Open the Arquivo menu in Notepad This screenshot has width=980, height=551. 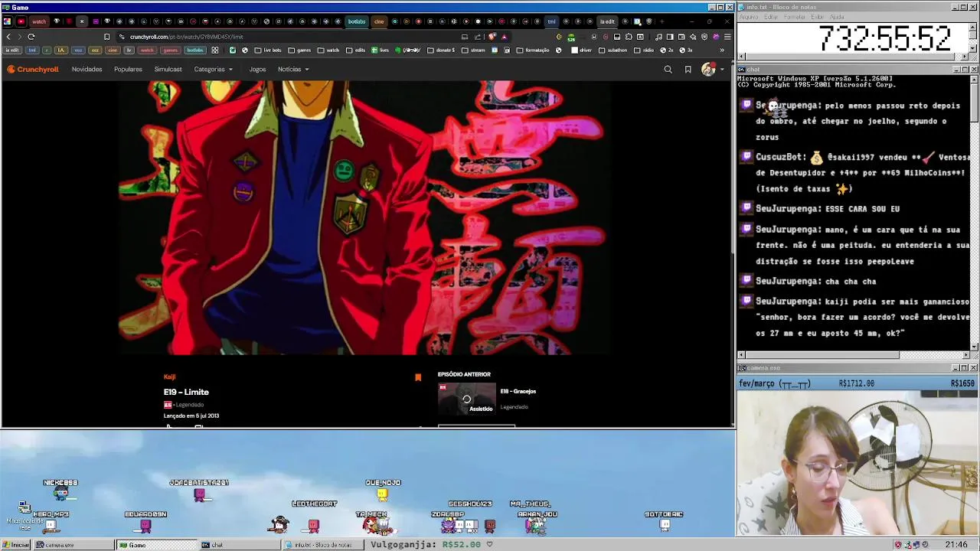(x=748, y=17)
